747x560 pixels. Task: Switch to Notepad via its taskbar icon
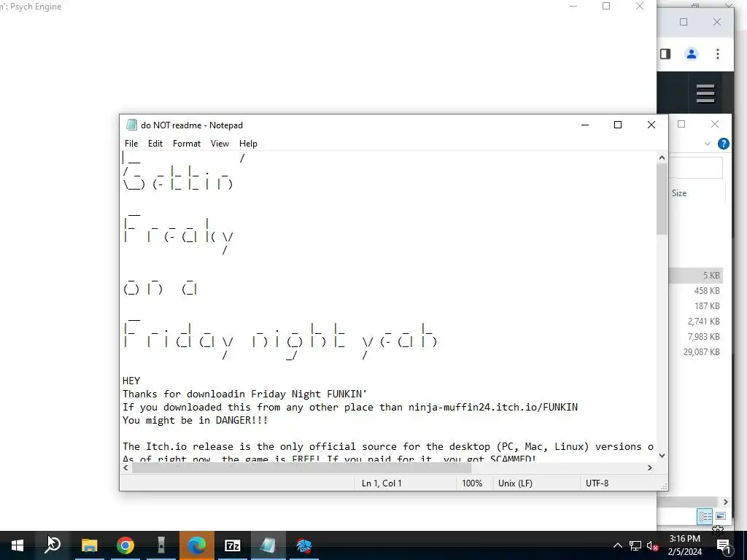[268, 545]
